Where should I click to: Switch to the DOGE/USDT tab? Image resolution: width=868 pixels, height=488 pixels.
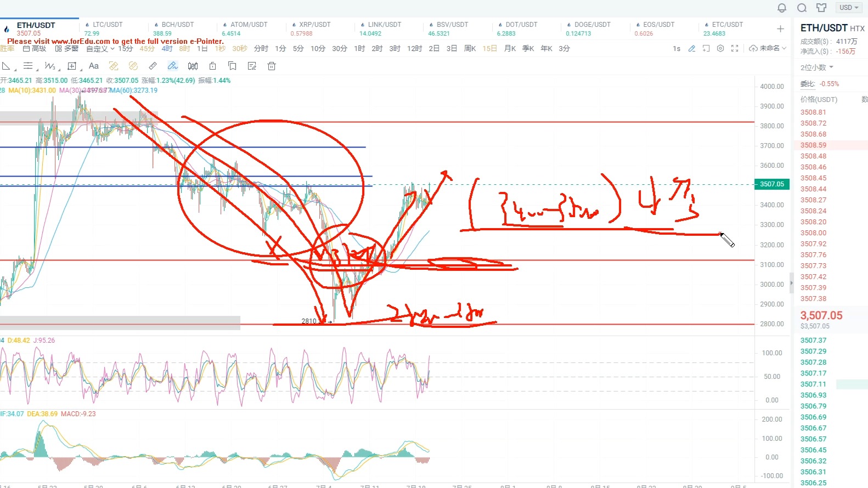click(x=592, y=25)
